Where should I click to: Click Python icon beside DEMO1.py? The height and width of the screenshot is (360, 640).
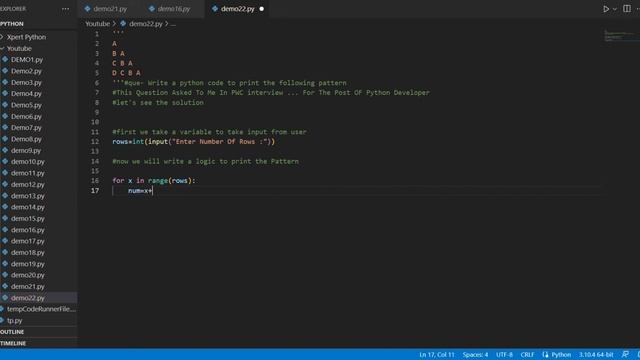tap(5, 60)
